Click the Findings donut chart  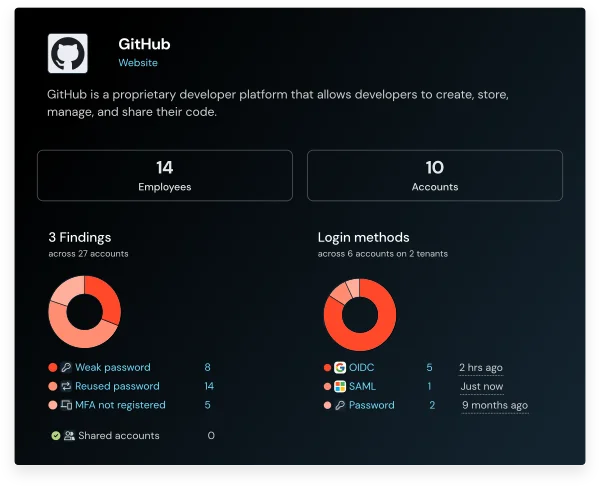(x=85, y=312)
